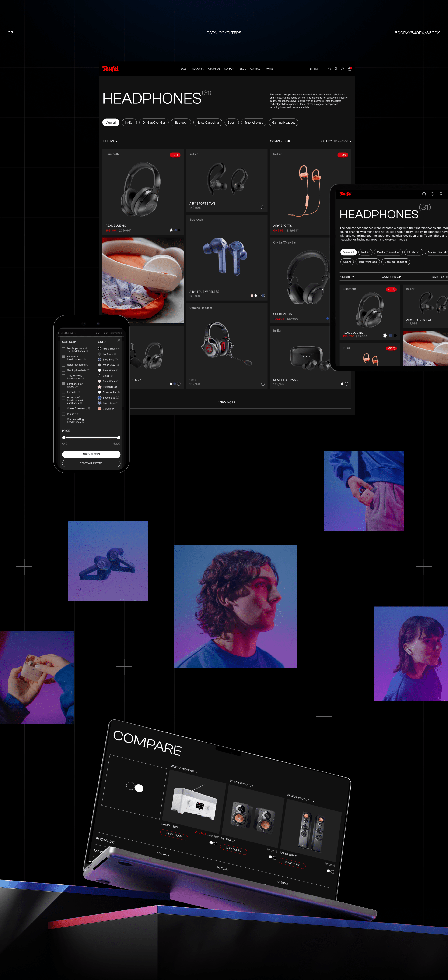448x980 pixels.
Task: Click the Teufel logo in desktop header
Action: pyautogui.click(x=110, y=68)
